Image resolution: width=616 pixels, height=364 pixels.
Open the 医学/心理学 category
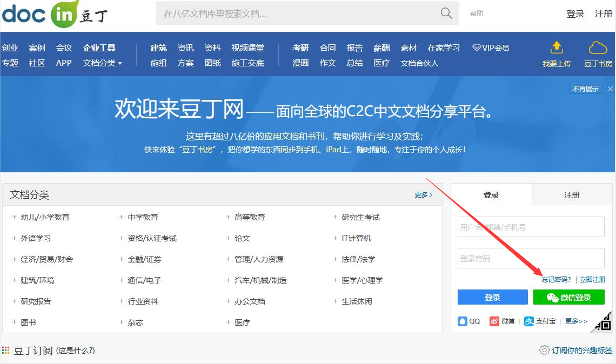pos(362,280)
